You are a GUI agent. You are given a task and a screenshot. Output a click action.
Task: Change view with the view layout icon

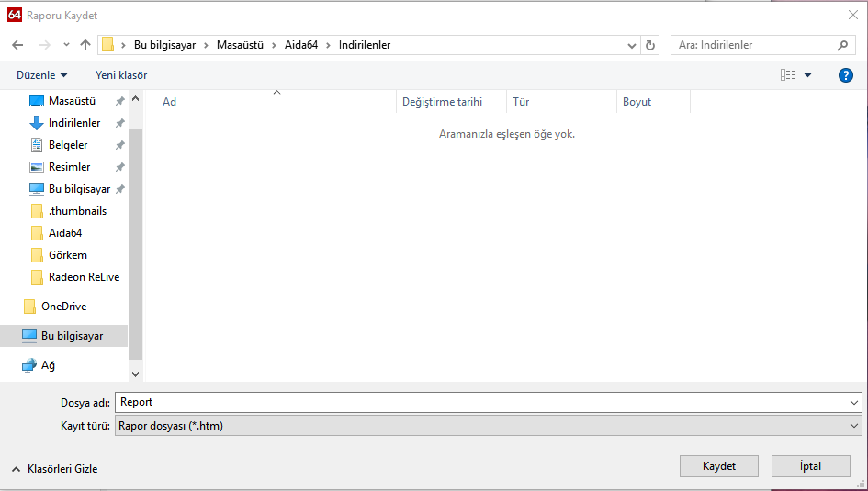(x=788, y=75)
